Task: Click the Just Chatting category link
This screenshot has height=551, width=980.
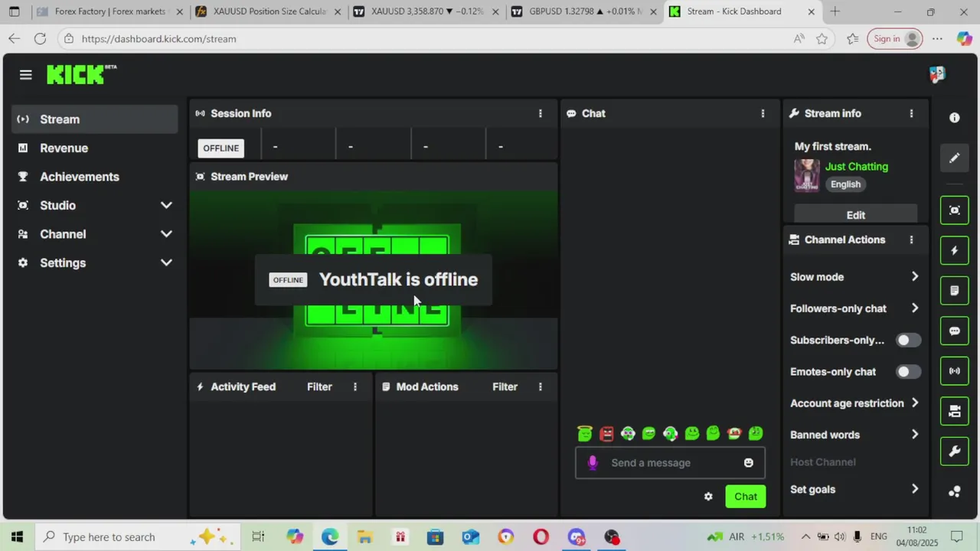Action: point(857,166)
